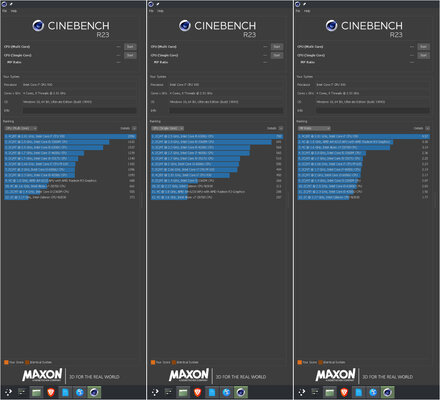Screen dimensions: 440x400
Task: Click terminal taskbar icon in MP Ratio ranking window
Action: coord(315,392)
